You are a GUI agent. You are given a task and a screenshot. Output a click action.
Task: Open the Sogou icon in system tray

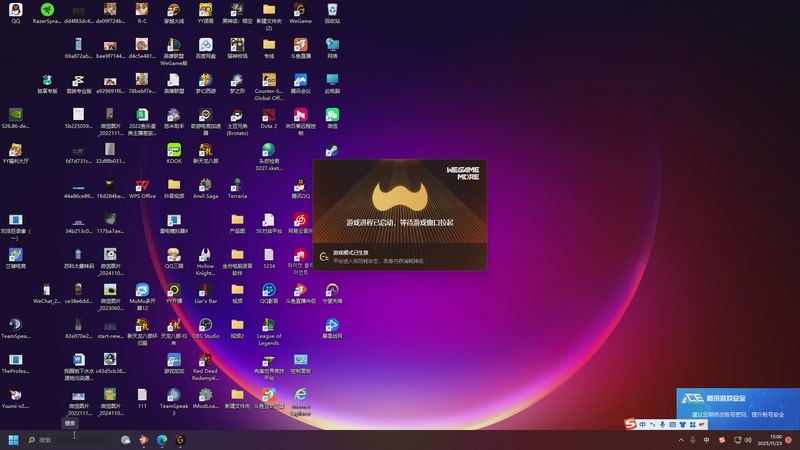click(721, 440)
